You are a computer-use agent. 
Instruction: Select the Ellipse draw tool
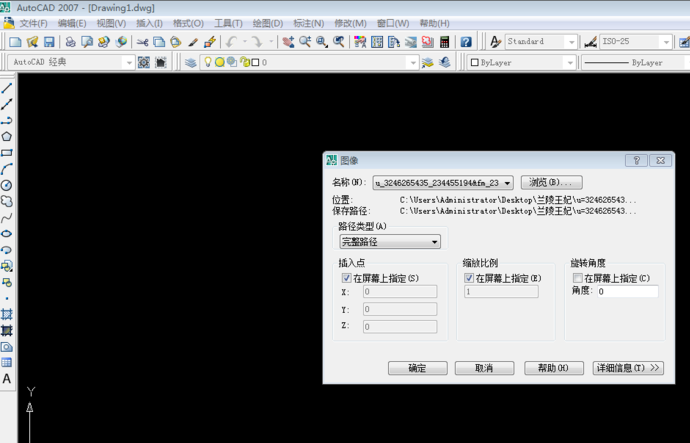click(x=7, y=234)
